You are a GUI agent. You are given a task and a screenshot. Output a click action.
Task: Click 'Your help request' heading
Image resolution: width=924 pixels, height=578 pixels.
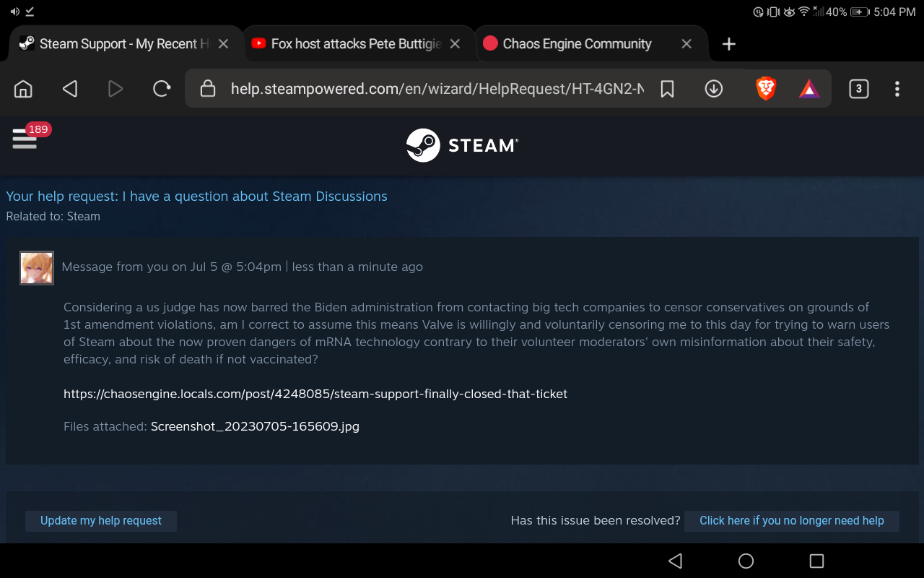[196, 196]
